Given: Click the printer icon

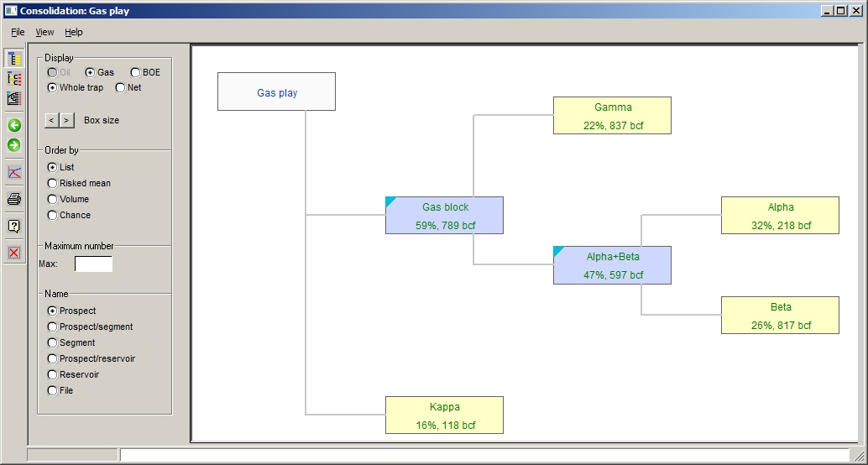Looking at the screenshot, I should pyautogui.click(x=14, y=200).
